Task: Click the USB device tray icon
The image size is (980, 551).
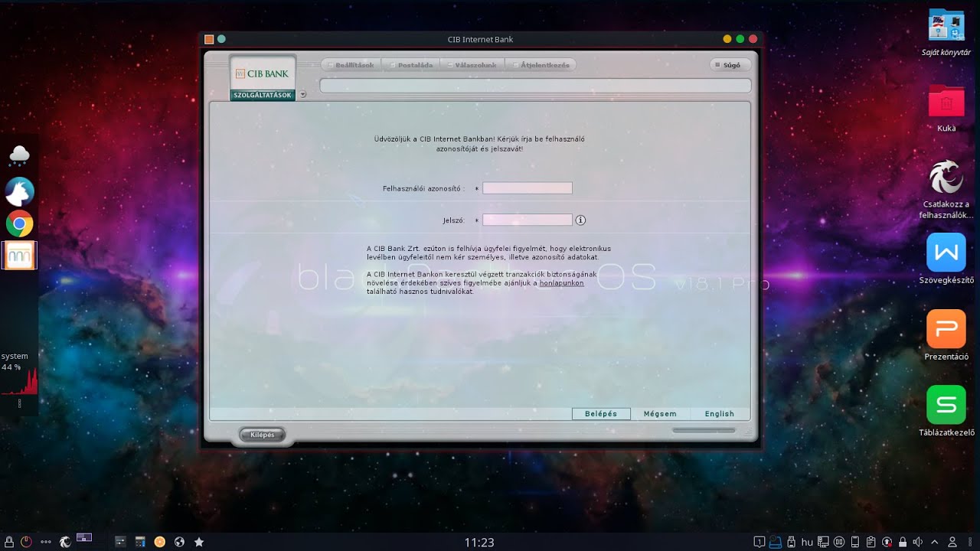Action: (791, 542)
